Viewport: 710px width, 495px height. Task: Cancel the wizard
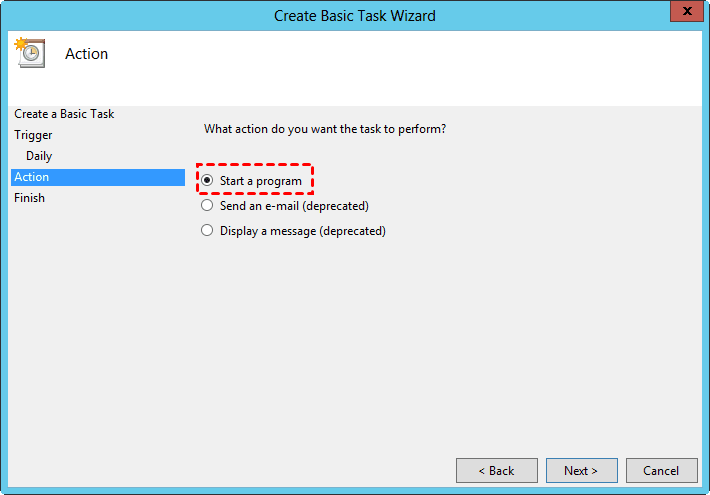click(661, 470)
